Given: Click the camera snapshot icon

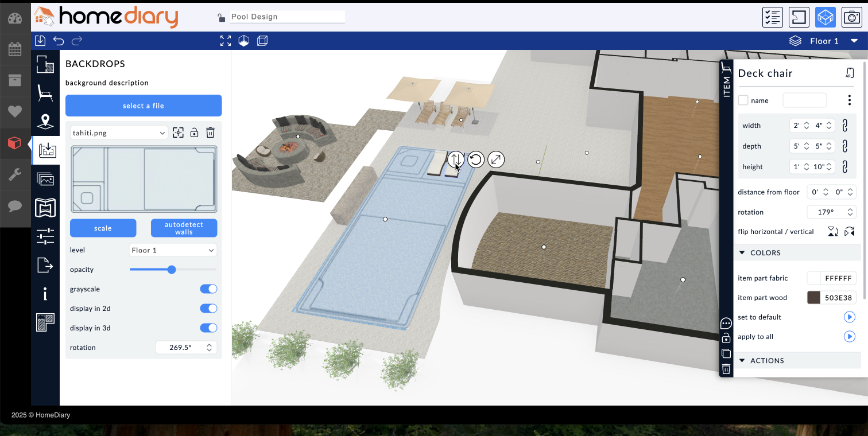Looking at the screenshot, I should (851, 17).
